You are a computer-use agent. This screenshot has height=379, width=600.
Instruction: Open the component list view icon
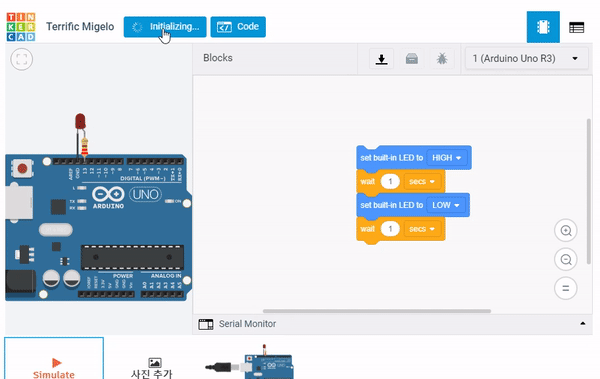coord(576,28)
